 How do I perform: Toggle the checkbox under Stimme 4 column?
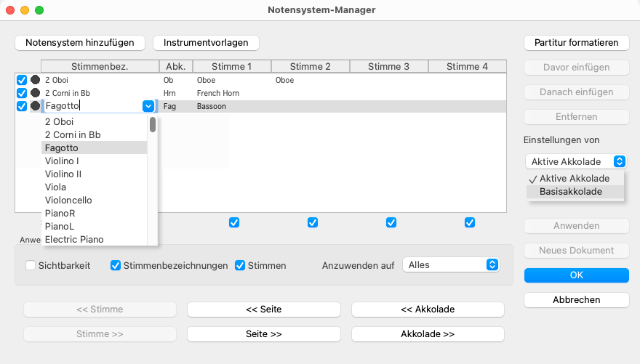click(470, 222)
